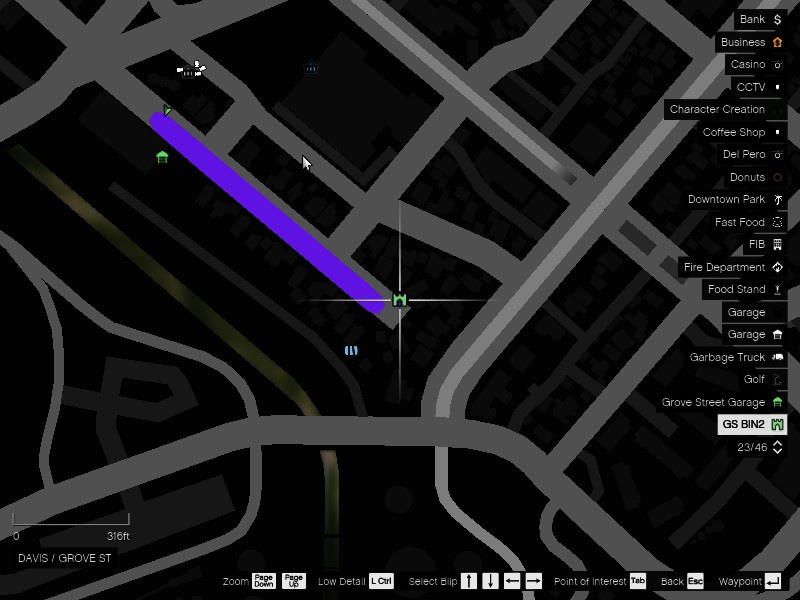Choose the Food Stand legend label
This screenshot has width=800, height=600.
tap(736, 289)
